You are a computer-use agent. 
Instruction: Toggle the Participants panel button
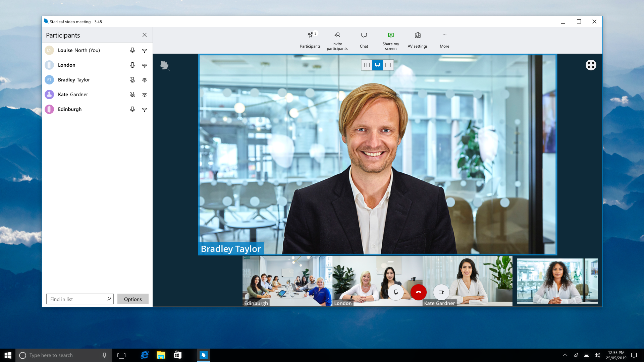[x=310, y=40]
